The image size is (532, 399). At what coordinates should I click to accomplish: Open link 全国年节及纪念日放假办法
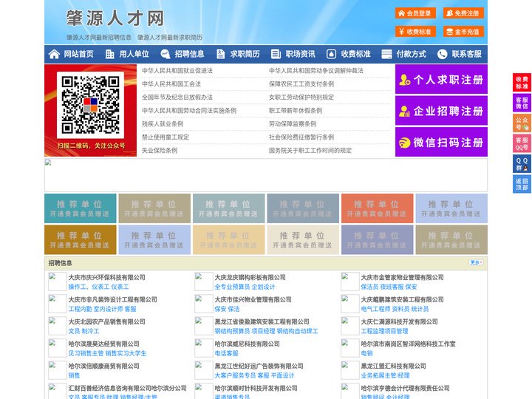pyautogui.click(x=177, y=98)
